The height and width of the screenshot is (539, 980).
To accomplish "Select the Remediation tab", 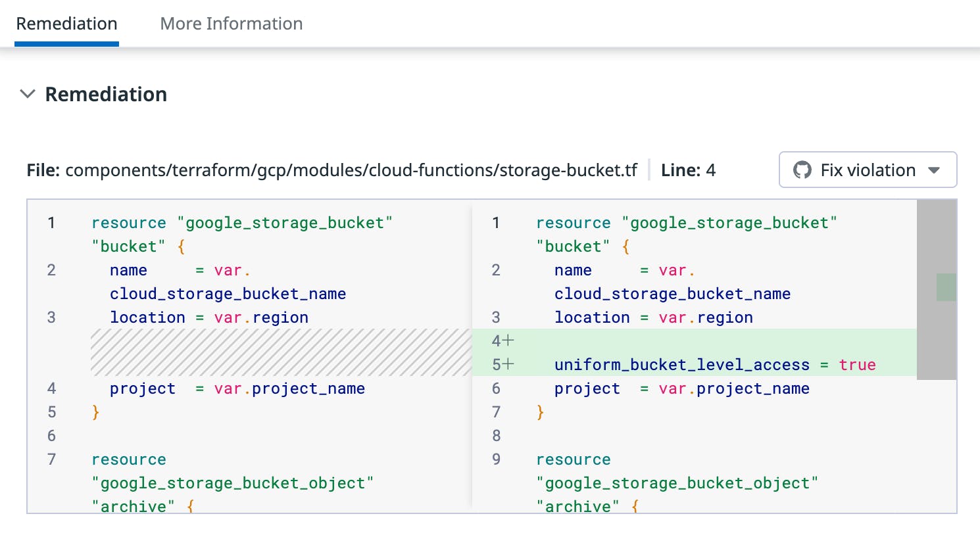I will click(66, 23).
